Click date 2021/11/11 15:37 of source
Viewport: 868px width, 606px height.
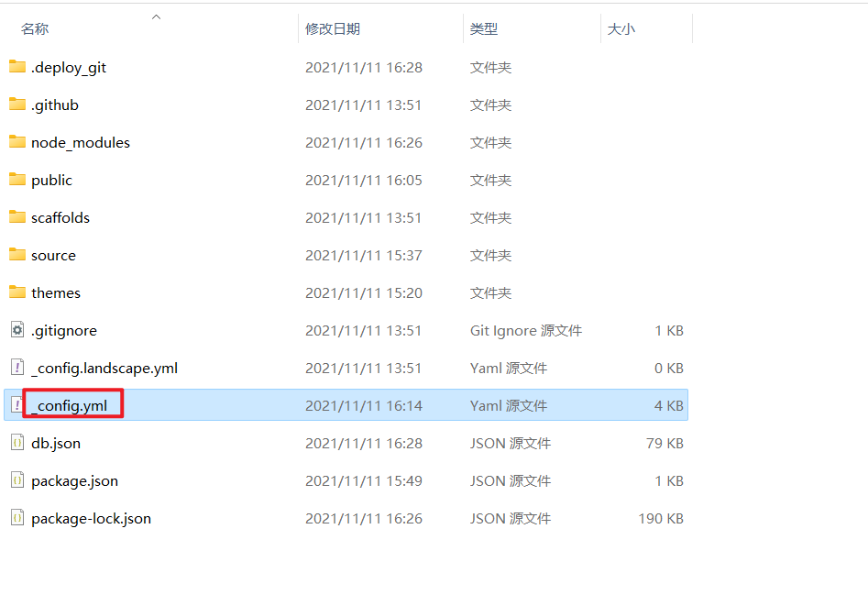(x=364, y=256)
